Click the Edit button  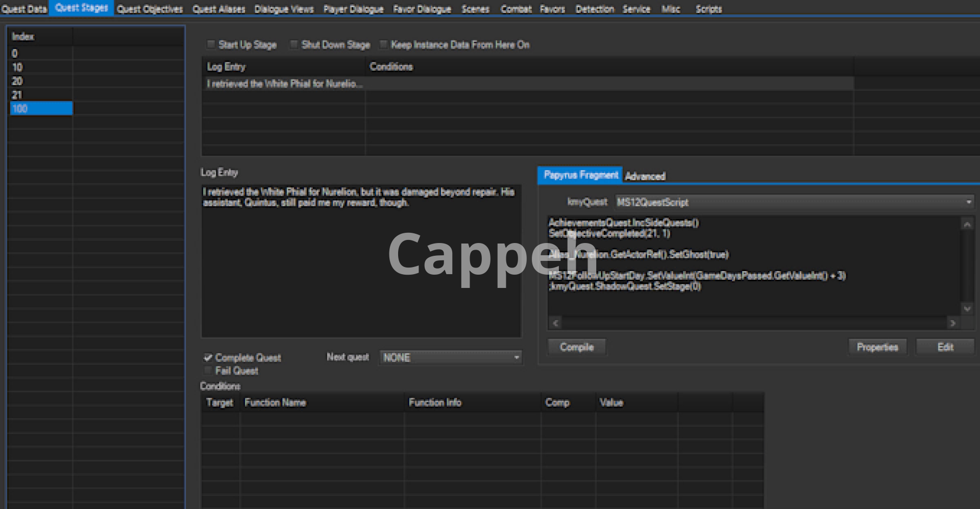(x=945, y=347)
